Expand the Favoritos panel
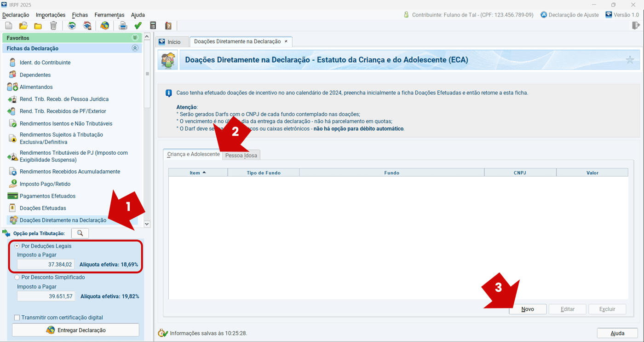 point(135,38)
